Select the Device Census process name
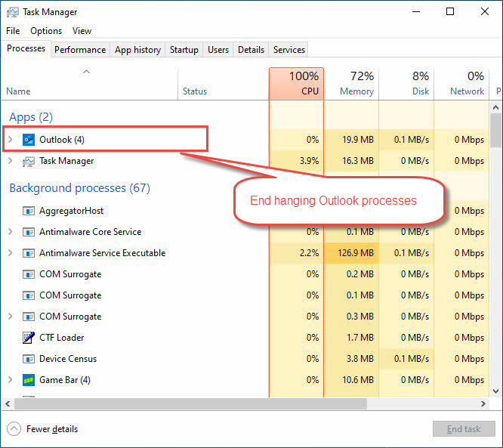 68,359
